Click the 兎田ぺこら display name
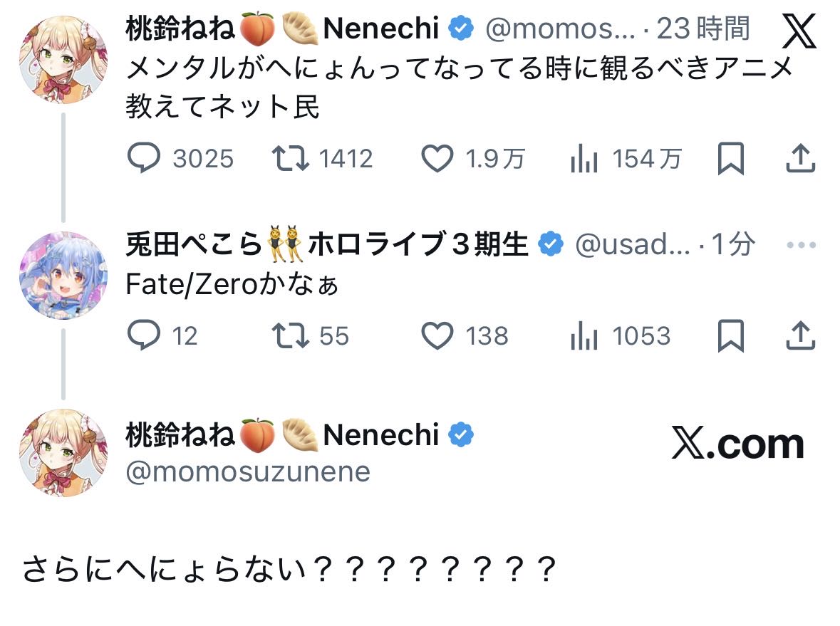Screen dimensions: 840x626 (x=194, y=244)
